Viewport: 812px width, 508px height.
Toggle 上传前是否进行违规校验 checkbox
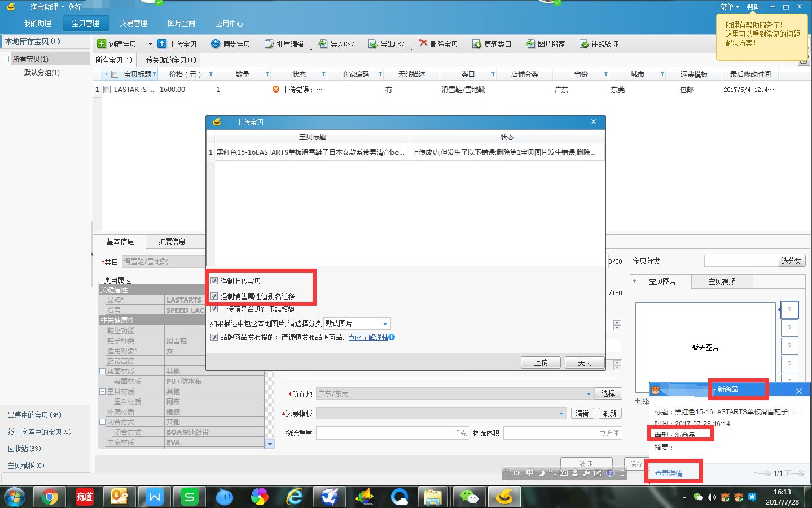[x=214, y=308]
